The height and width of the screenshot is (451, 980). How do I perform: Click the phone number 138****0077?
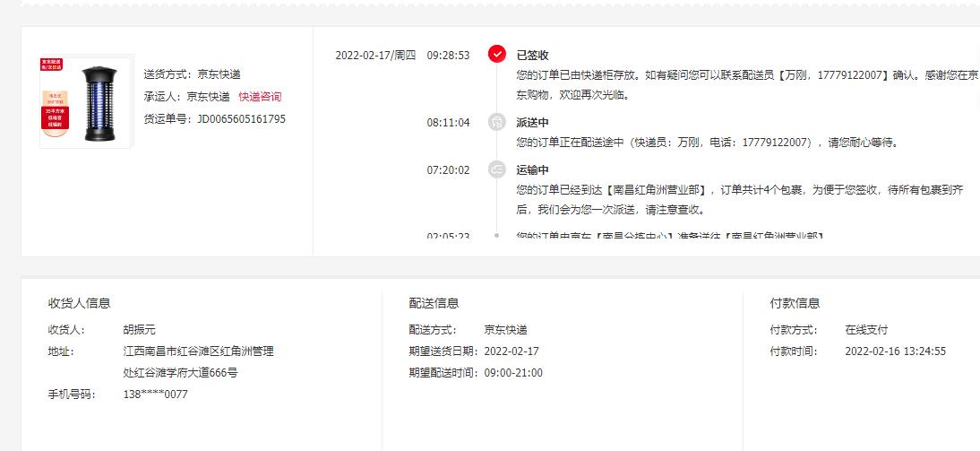[x=156, y=395]
